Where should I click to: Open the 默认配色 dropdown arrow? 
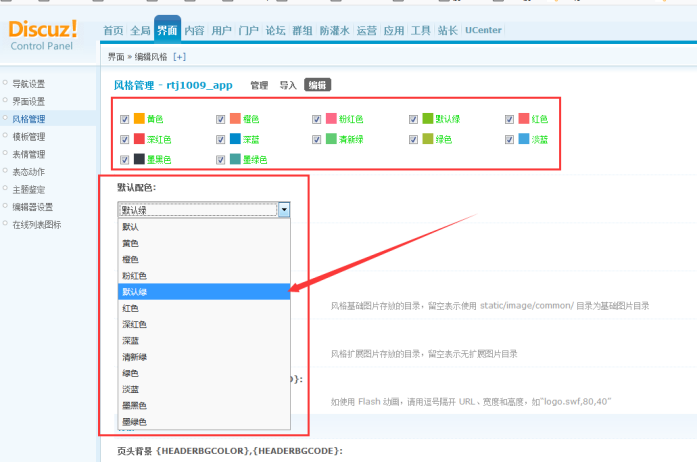(284, 209)
